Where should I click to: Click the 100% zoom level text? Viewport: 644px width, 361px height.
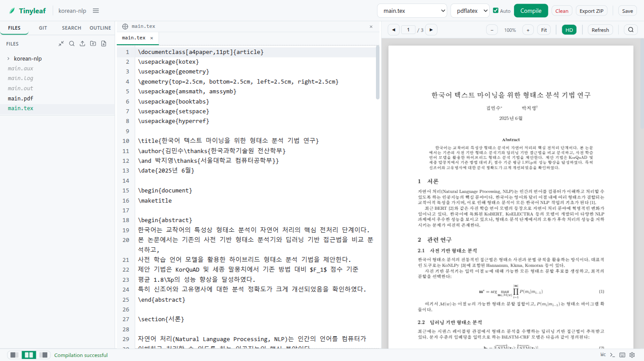pos(510,30)
